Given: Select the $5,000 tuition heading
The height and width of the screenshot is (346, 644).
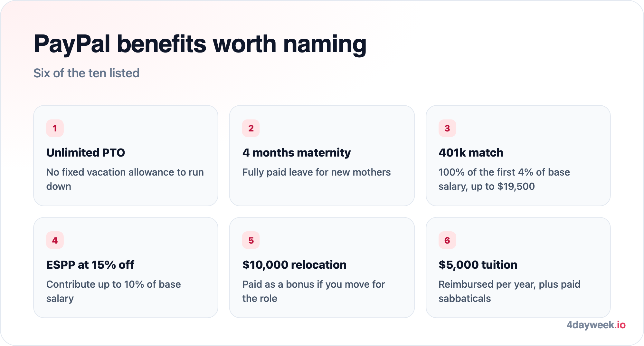Looking at the screenshot, I should click(478, 265).
